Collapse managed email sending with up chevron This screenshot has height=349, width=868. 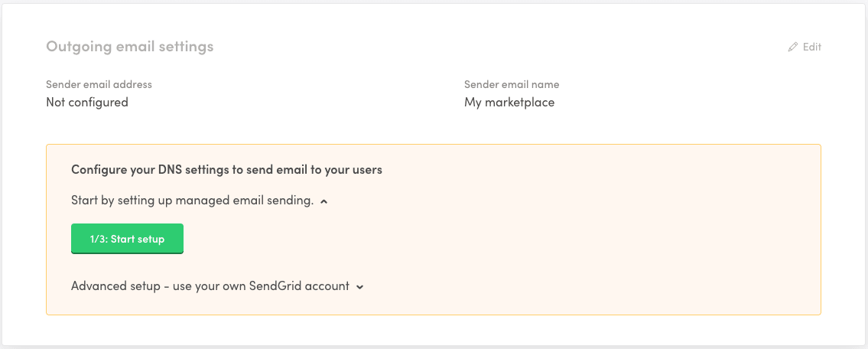(x=324, y=201)
